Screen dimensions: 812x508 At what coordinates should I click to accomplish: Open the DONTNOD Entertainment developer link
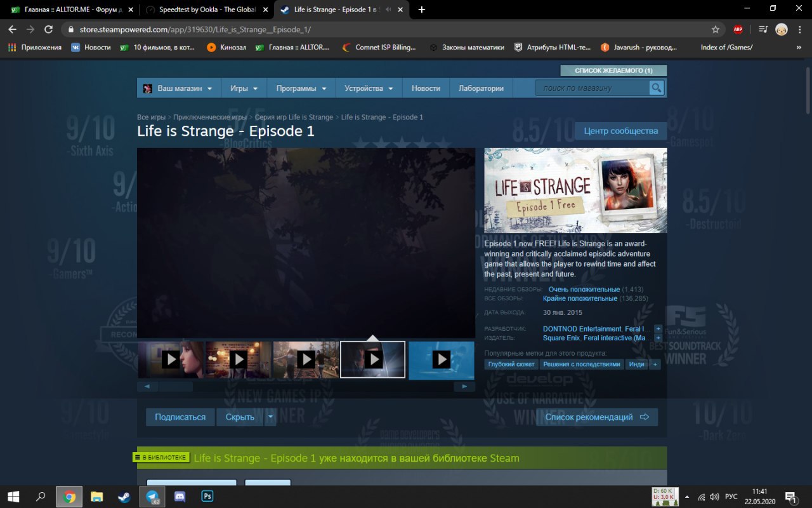(x=582, y=329)
